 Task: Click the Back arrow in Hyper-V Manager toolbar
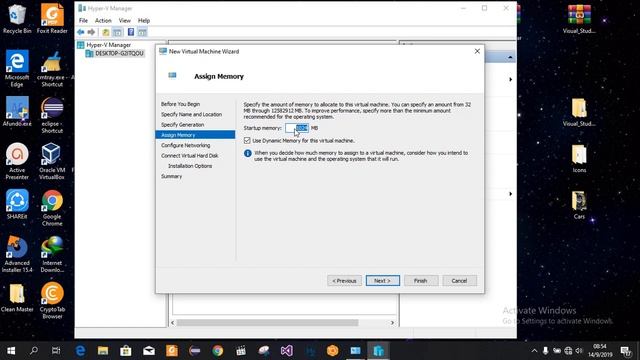(x=81, y=32)
